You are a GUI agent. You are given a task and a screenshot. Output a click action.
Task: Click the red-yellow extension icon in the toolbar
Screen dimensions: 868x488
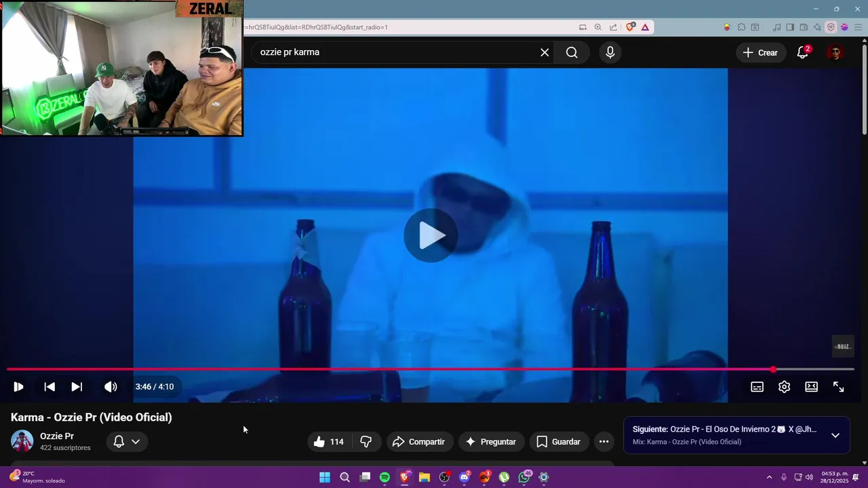click(x=727, y=27)
